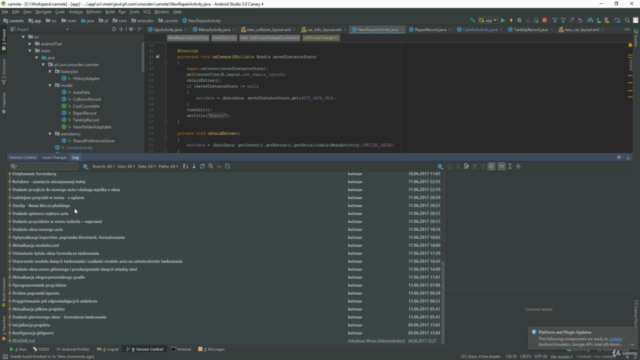Click the Edit Source pencil icon in changes toolbar
The width and height of the screenshot is (640, 360).
(x=466, y=167)
